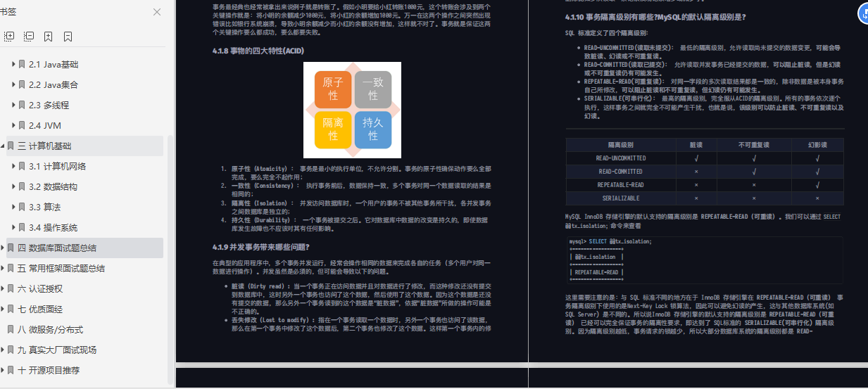Click the 持久性 blue square in ACID diagram
The height and width of the screenshot is (389, 868).
click(373, 129)
